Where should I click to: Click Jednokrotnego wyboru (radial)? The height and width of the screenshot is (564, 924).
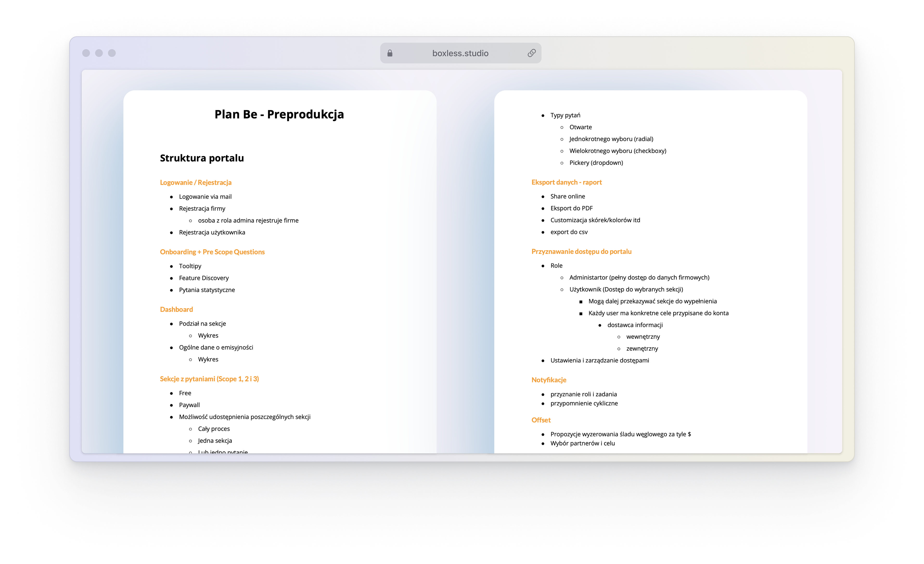(x=611, y=139)
